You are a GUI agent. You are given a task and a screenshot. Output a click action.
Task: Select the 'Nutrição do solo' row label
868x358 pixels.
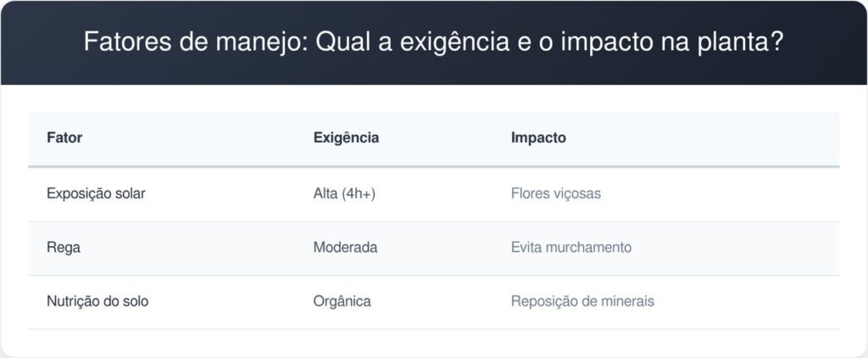[97, 301]
